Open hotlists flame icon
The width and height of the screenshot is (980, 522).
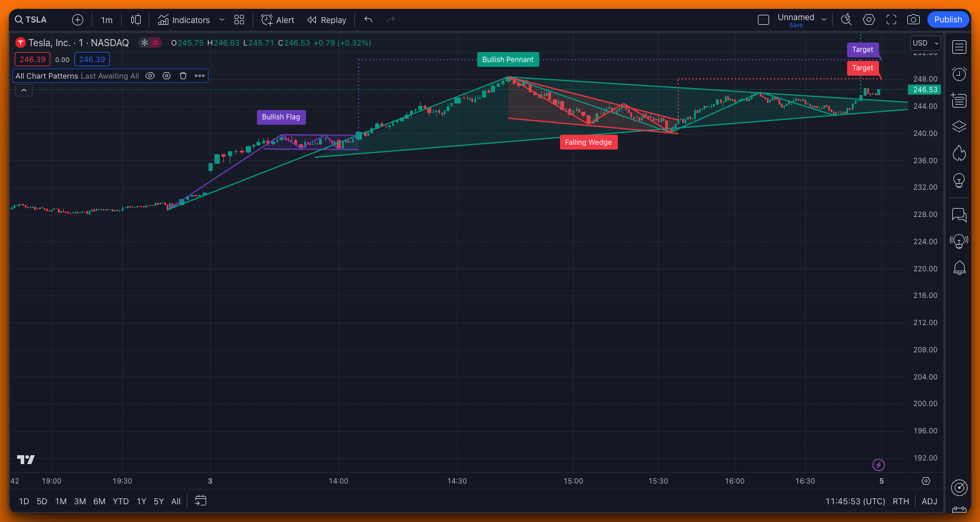pos(959,153)
